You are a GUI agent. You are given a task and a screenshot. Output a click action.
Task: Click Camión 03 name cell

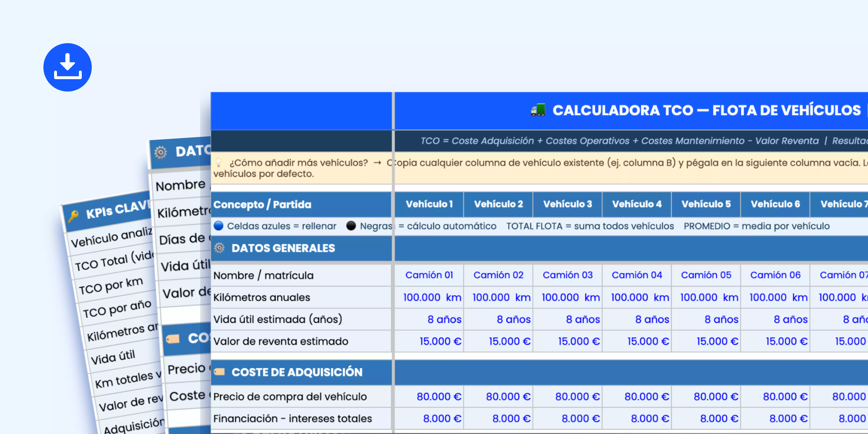[567, 275]
